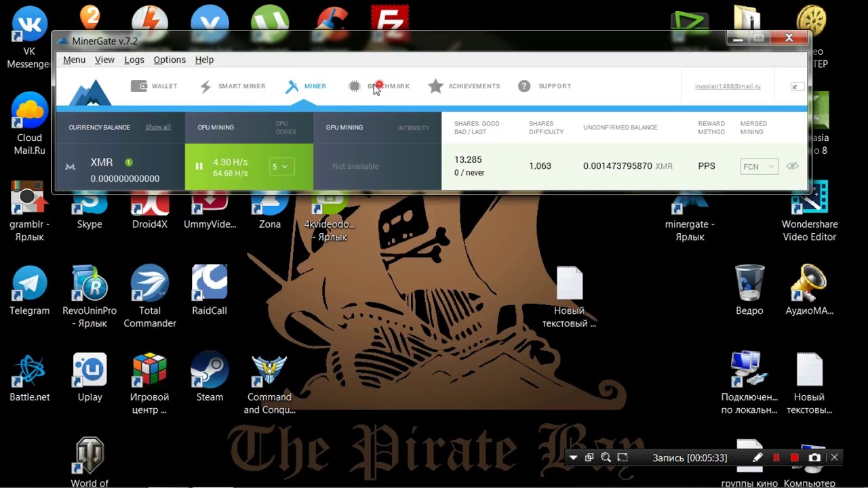Select the minergate shortcut desktop icon
Viewport: 868px width, 488px height.
pyautogui.click(x=690, y=217)
